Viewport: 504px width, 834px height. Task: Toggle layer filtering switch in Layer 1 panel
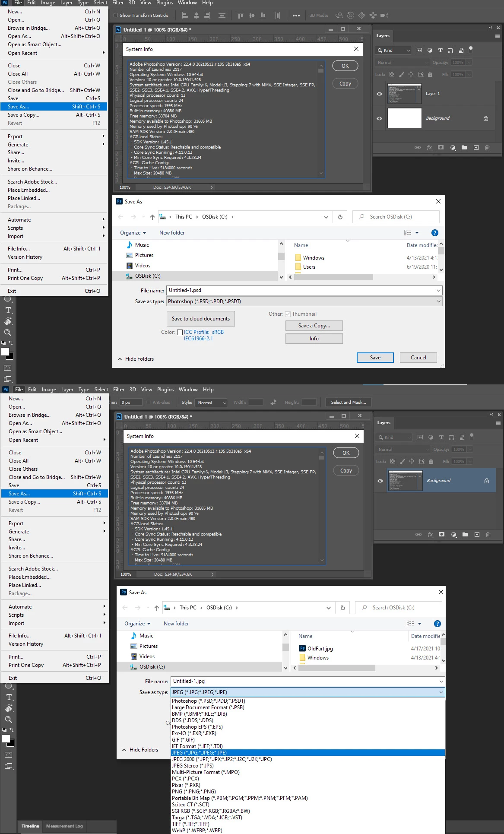[x=471, y=49]
